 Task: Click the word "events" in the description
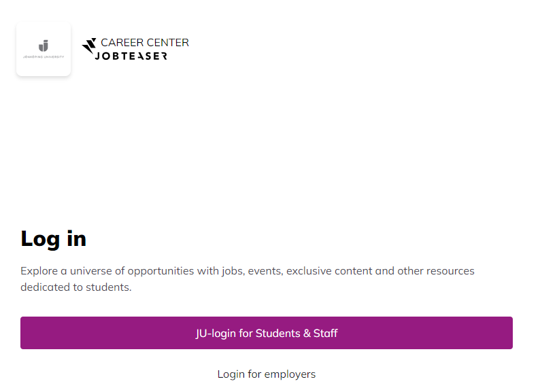pyautogui.click(x=264, y=271)
